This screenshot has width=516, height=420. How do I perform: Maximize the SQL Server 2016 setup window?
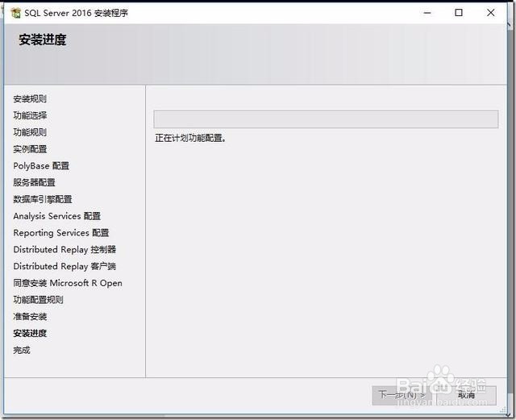tap(459, 13)
